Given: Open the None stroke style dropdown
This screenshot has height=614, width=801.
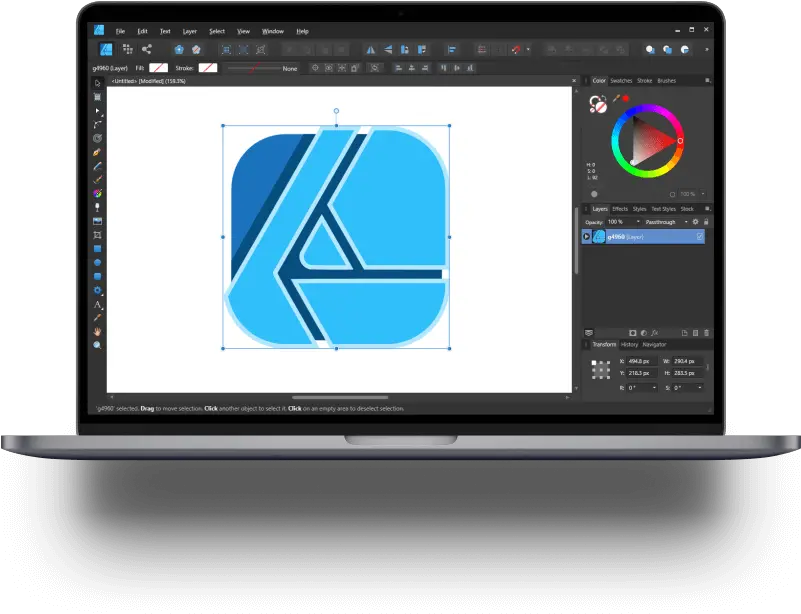Looking at the screenshot, I should pos(288,68).
